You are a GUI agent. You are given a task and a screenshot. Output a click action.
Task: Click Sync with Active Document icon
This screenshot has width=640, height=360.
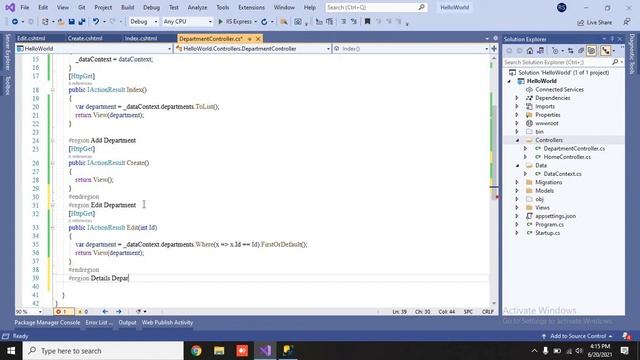[x=571, y=51]
